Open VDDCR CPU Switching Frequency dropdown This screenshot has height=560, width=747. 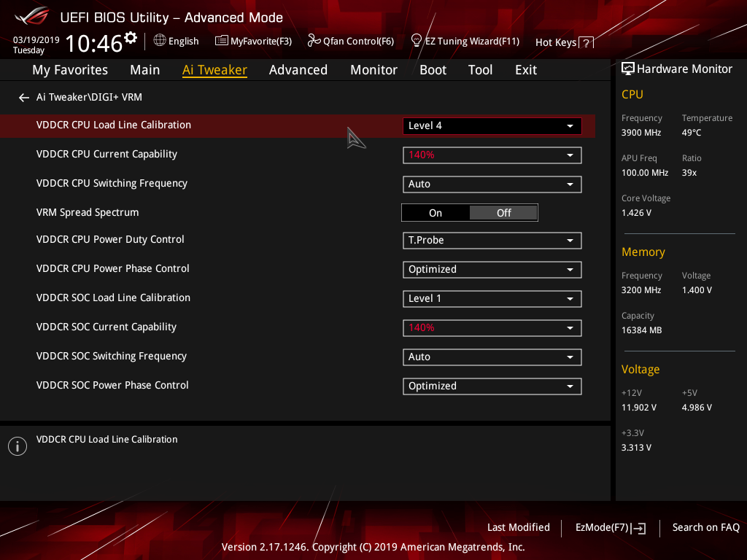tap(492, 184)
